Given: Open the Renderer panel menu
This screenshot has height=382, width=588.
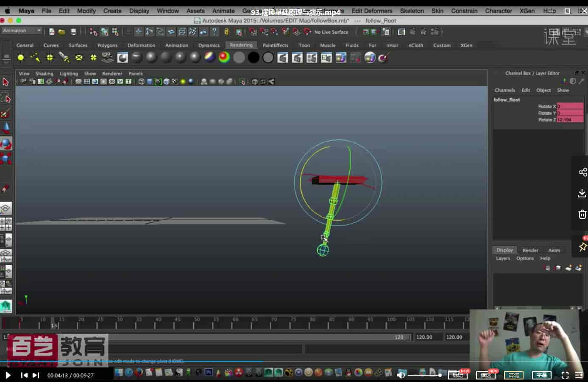Looking at the screenshot, I should 112,74.
